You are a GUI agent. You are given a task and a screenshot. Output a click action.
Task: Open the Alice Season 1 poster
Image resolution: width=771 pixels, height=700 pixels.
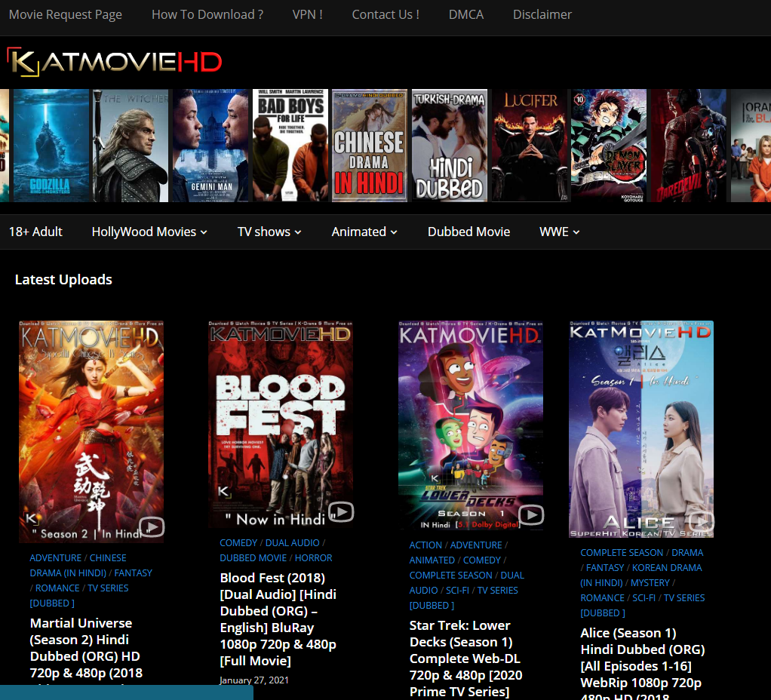click(x=641, y=429)
